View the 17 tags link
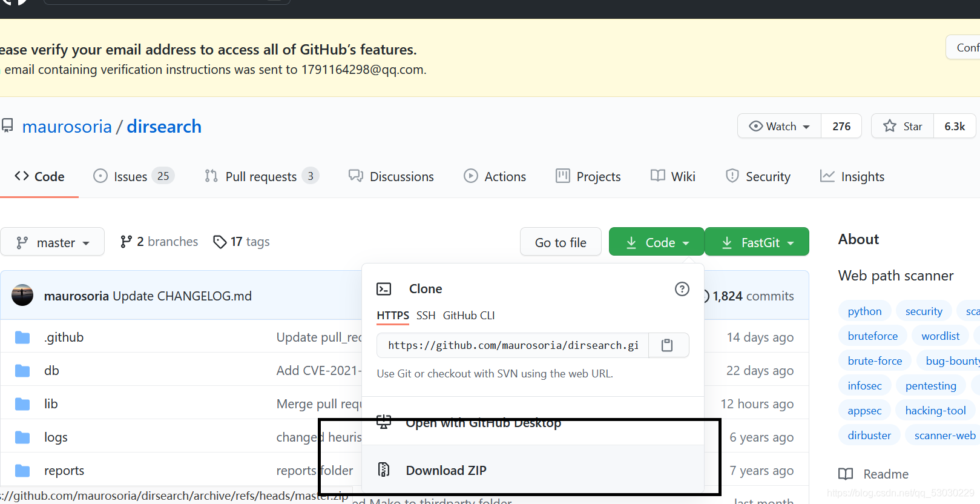This screenshot has height=504, width=980. pos(242,242)
